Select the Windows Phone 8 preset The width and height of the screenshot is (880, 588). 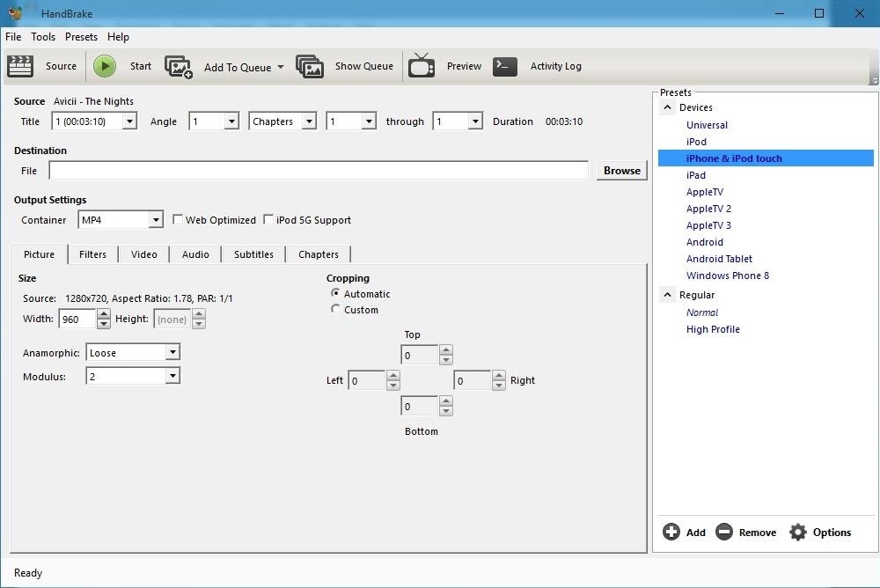click(x=728, y=276)
